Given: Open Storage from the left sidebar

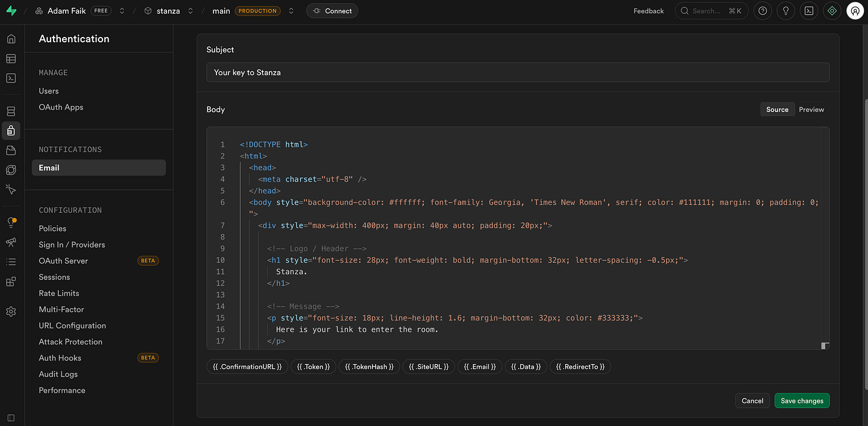Looking at the screenshot, I should (11, 150).
